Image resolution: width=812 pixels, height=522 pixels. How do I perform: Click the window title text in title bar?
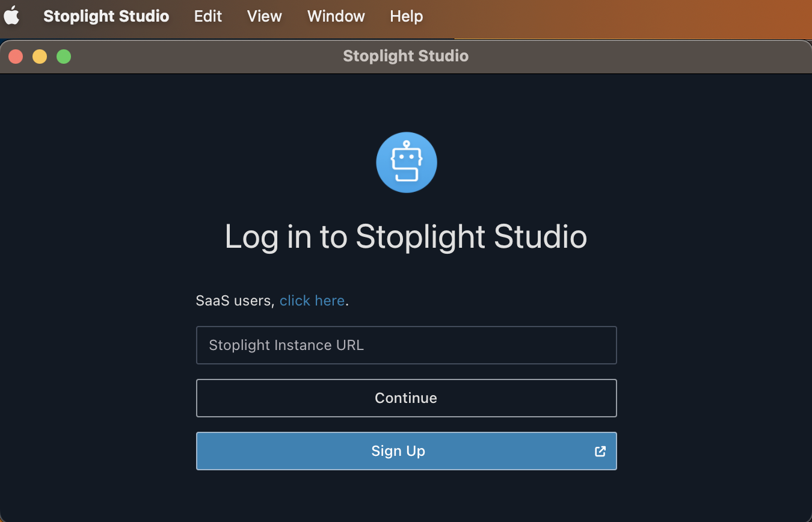pos(405,57)
